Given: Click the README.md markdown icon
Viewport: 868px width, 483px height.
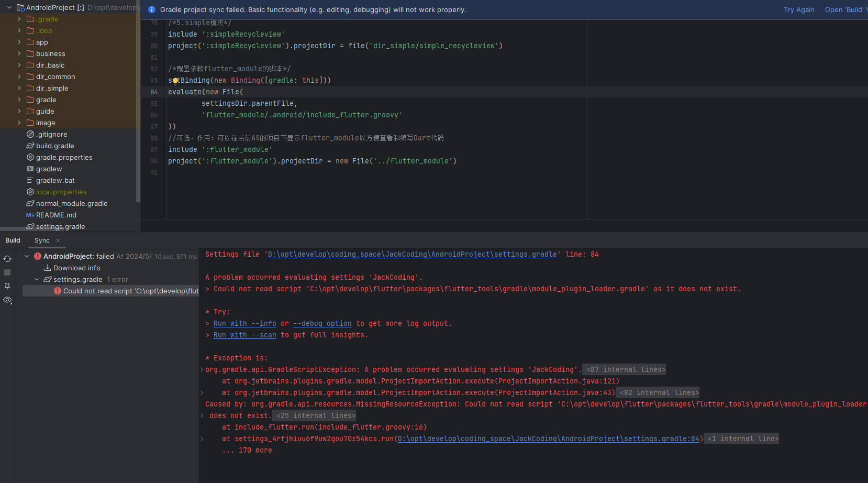Looking at the screenshot, I should [x=30, y=215].
